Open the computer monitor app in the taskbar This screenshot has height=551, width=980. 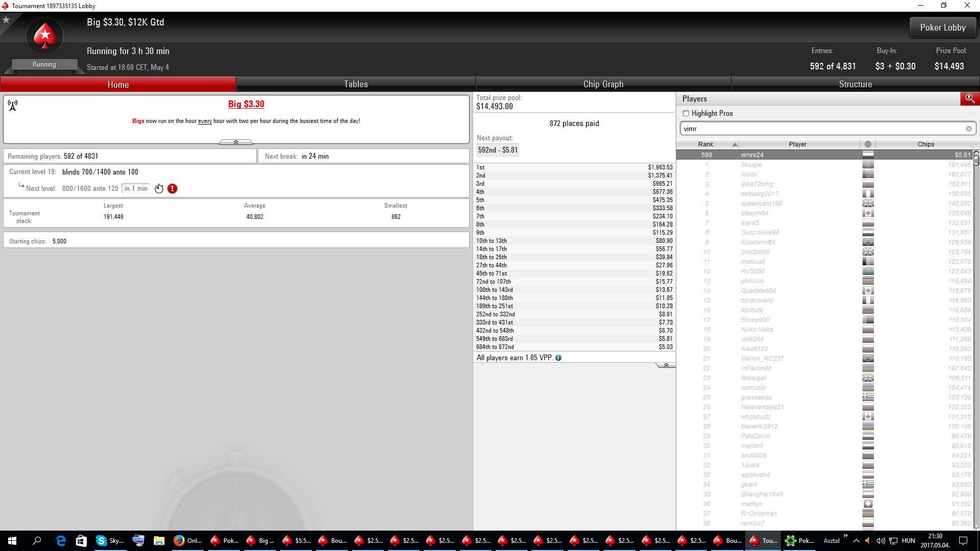[138, 541]
